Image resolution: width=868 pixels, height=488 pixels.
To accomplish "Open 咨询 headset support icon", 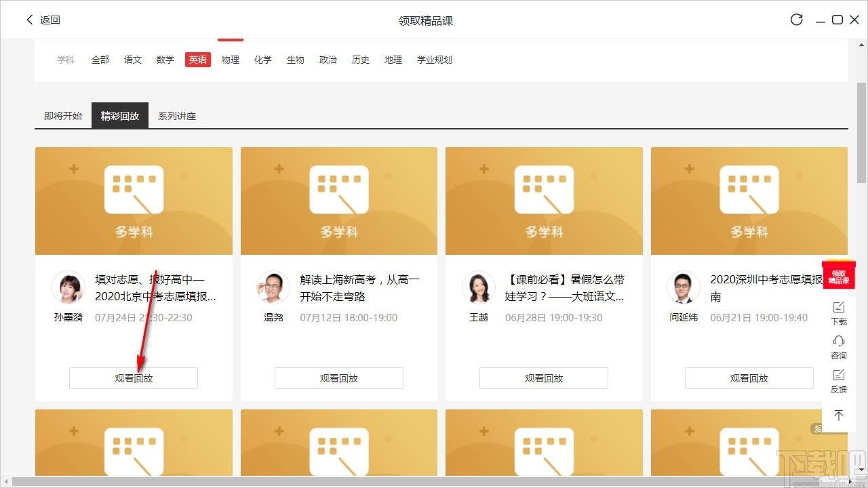I will [839, 346].
